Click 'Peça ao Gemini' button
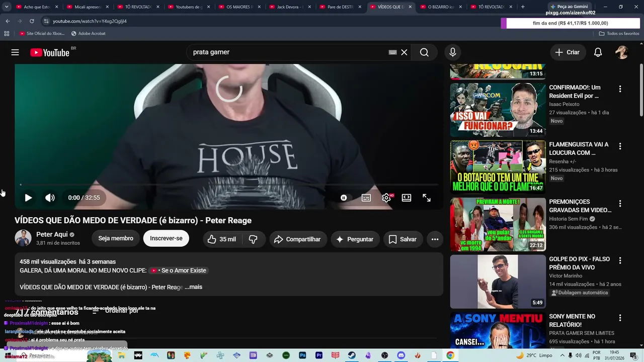The height and width of the screenshot is (362, 644). [x=569, y=7]
